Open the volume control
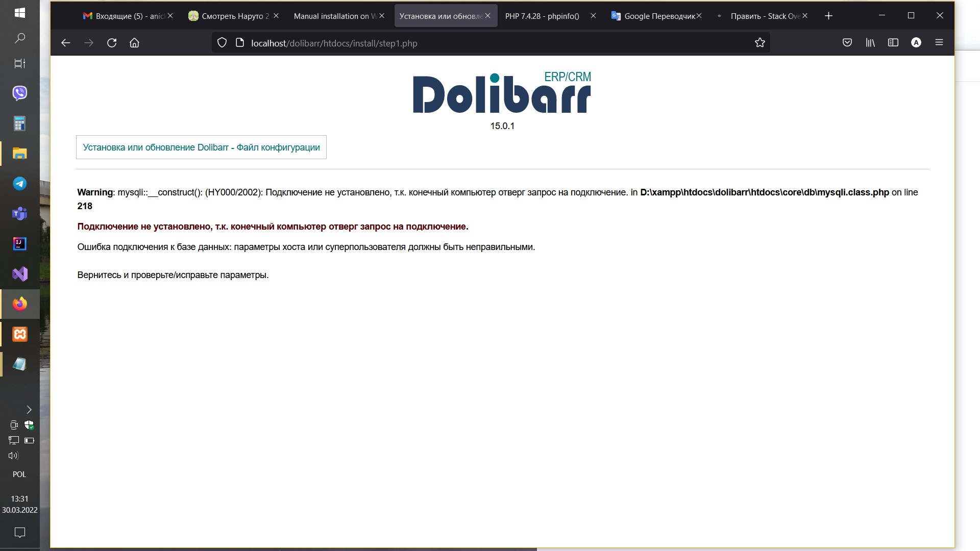Image resolution: width=980 pixels, height=551 pixels. click(x=13, y=456)
